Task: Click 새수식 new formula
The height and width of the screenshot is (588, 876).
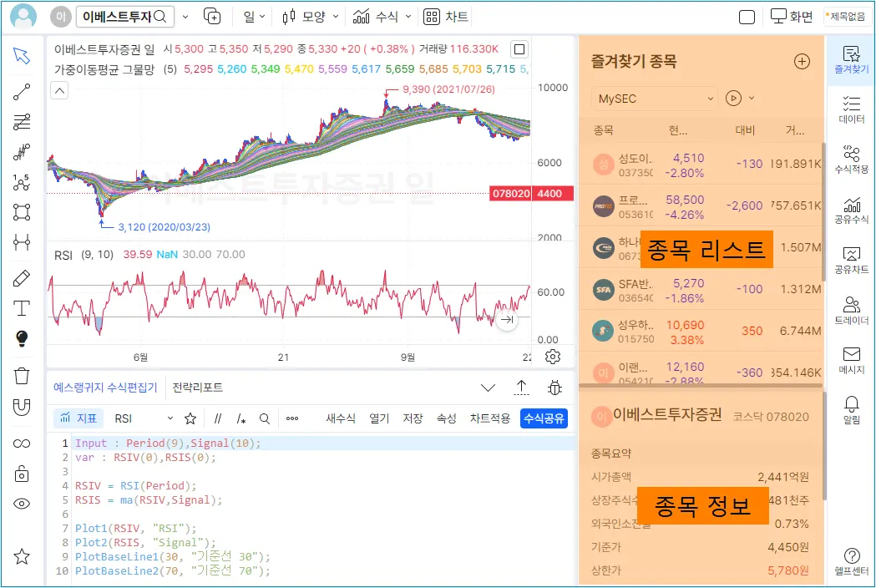Action: [x=341, y=418]
